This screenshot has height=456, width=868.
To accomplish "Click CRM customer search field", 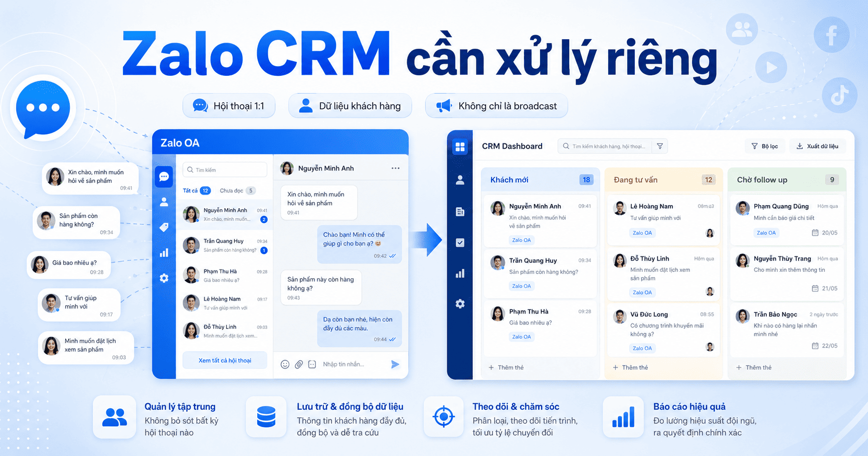I will pos(605,146).
